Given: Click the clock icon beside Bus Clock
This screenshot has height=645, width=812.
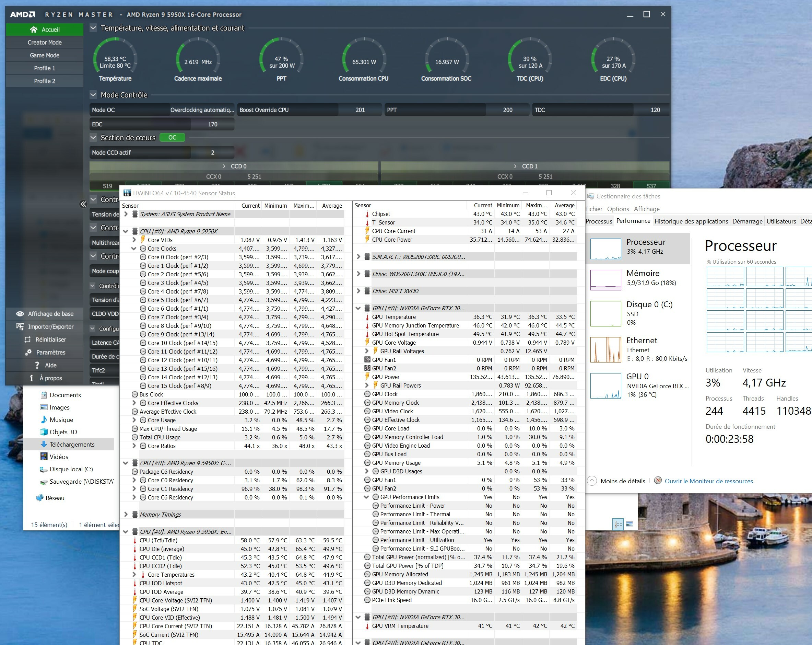Looking at the screenshot, I should pos(135,394).
